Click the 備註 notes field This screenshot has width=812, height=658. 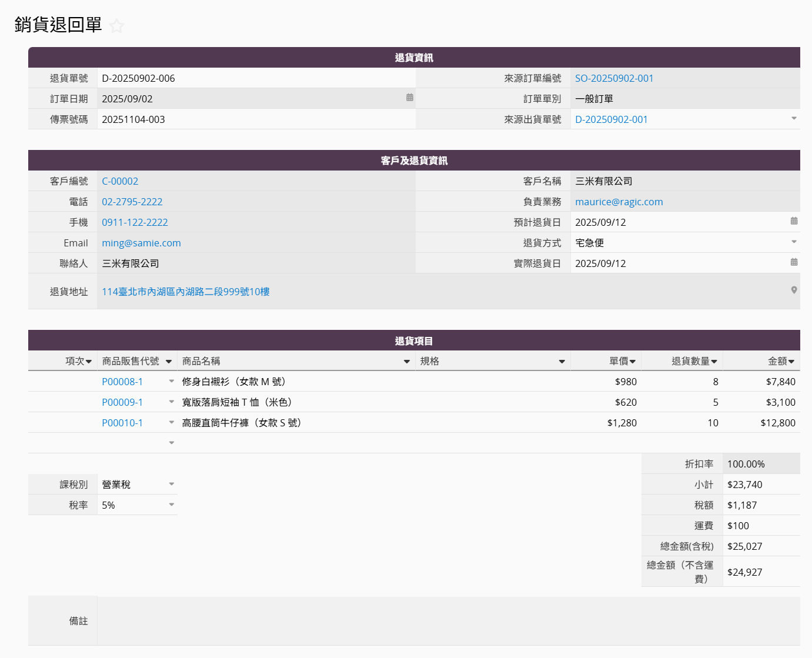tap(448, 621)
